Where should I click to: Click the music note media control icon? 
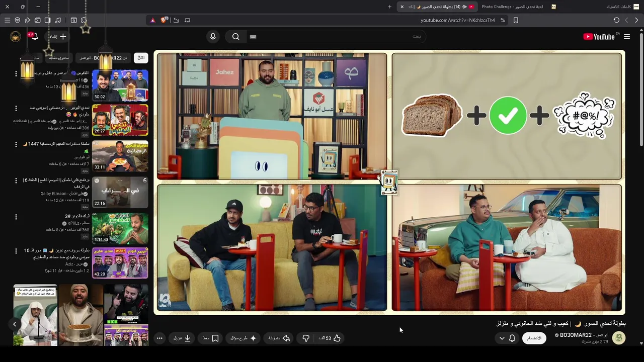point(58,20)
